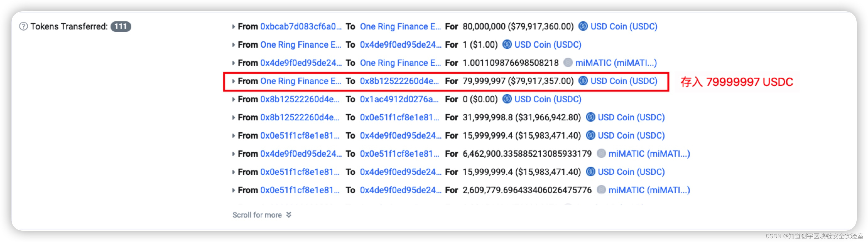
Task: Select amount 79,999,997 ($79,917,357.00)
Action: (518, 81)
